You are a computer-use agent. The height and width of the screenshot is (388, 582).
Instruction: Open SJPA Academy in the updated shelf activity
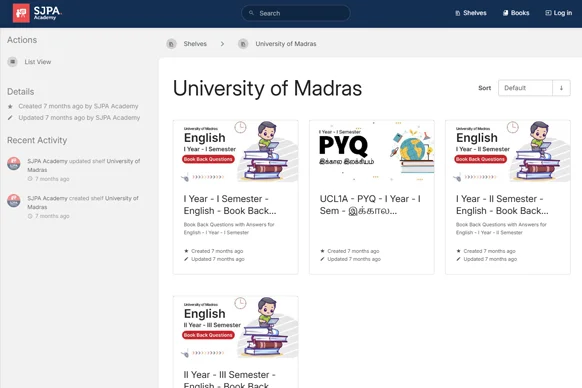(47, 161)
